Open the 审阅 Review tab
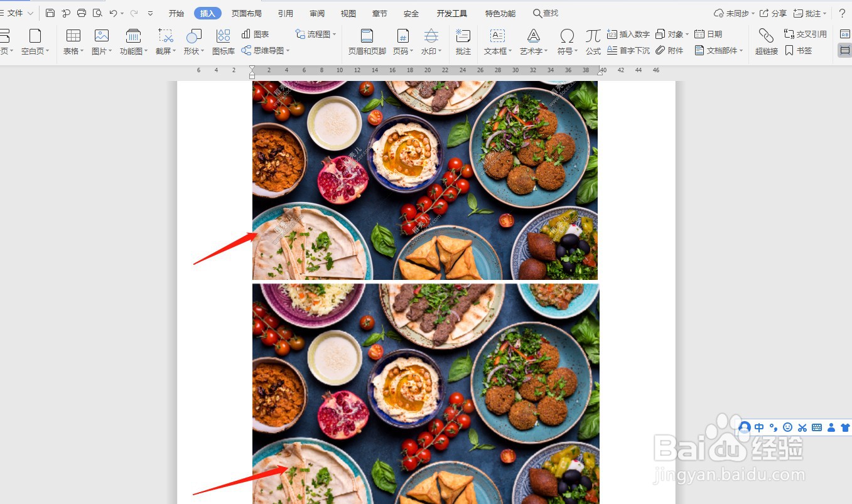 tap(317, 13)
